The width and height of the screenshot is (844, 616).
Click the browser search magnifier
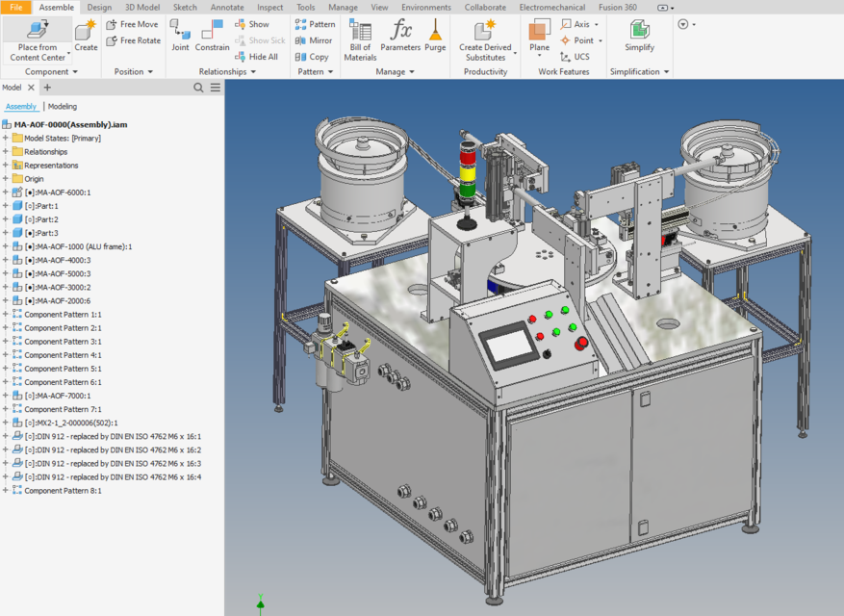[196, 86]
